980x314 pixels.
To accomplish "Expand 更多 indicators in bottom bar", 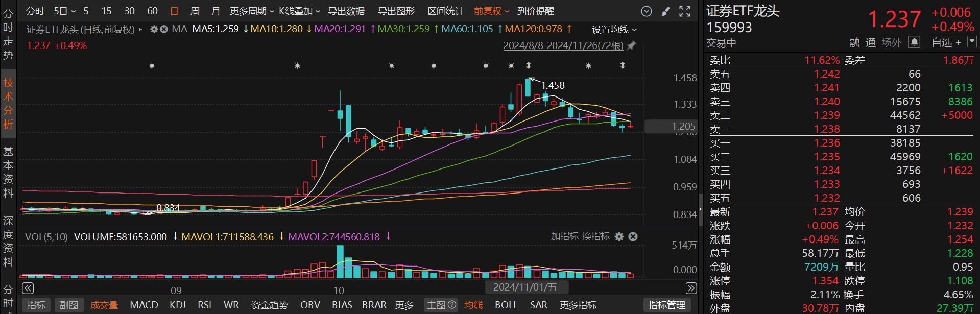I will pos(404,305).
